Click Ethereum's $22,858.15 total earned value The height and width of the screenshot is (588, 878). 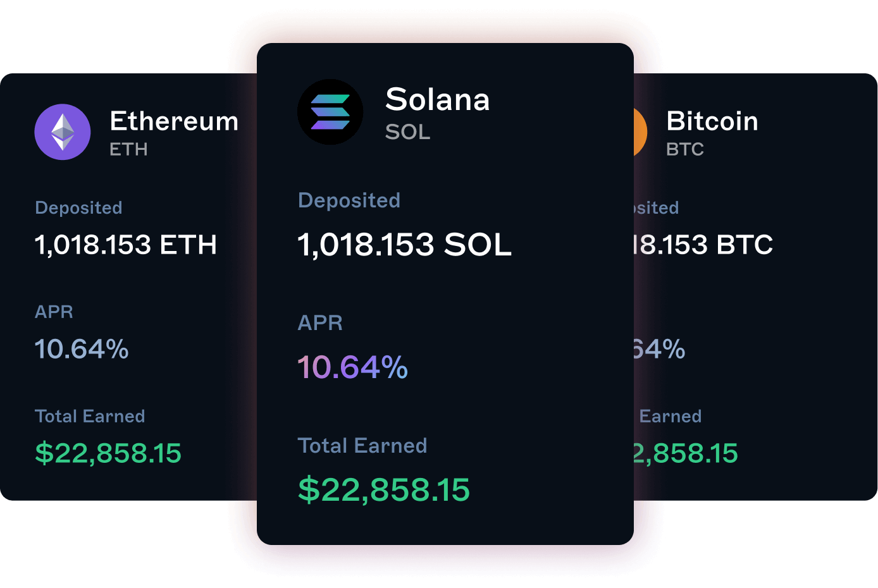tap(108, 453)
